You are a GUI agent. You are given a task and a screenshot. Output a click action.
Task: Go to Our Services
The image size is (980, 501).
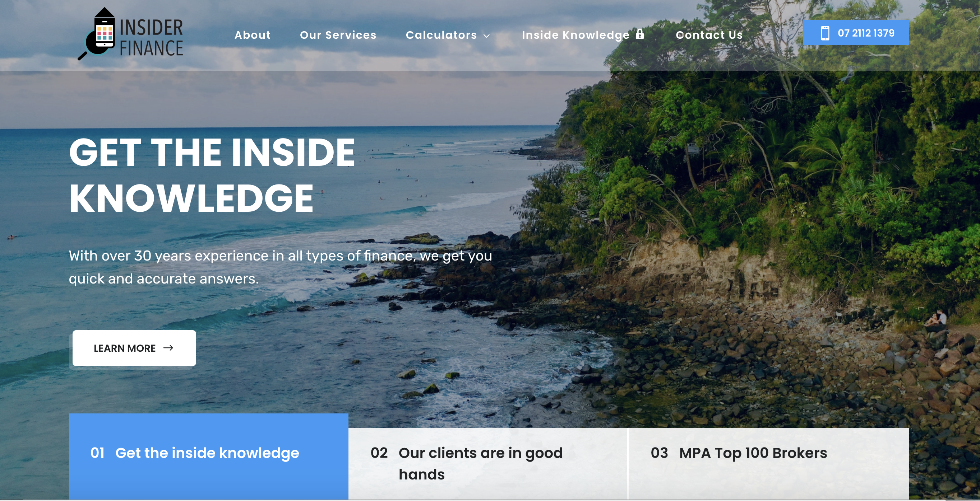(338, 35)
